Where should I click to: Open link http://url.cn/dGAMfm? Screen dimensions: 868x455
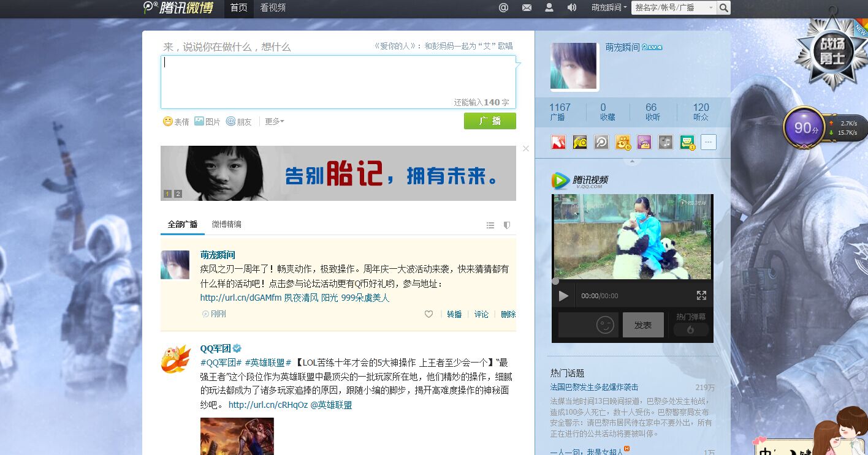(241, 298)
